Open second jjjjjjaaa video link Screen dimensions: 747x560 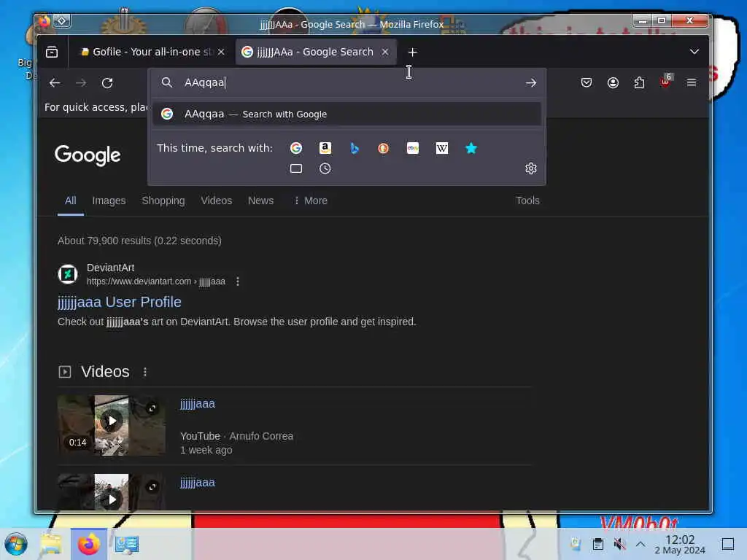coord(197,483)
